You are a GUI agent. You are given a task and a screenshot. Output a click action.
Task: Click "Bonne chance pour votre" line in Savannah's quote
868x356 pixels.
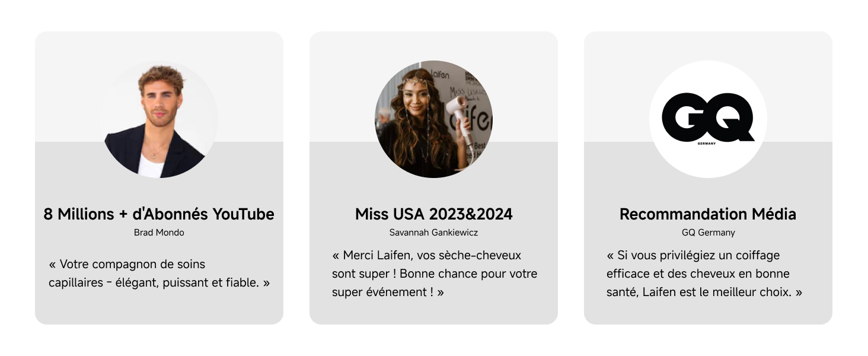[468, 274]
